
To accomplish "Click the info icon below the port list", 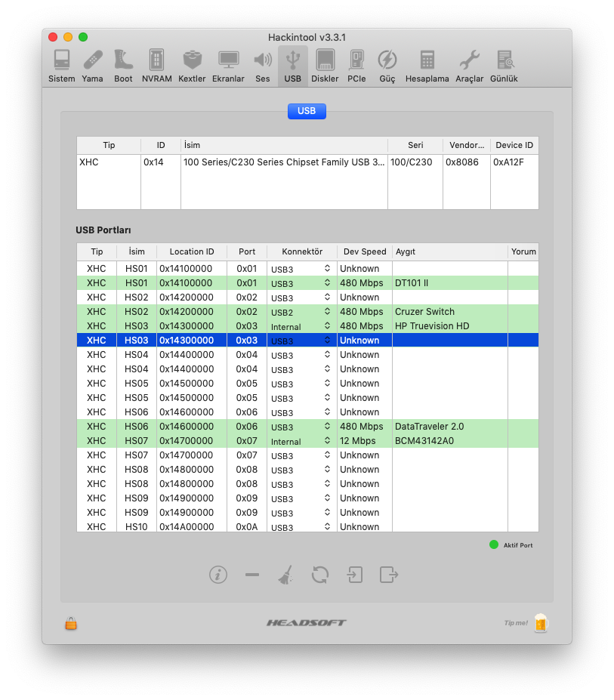I will (218, 575).
